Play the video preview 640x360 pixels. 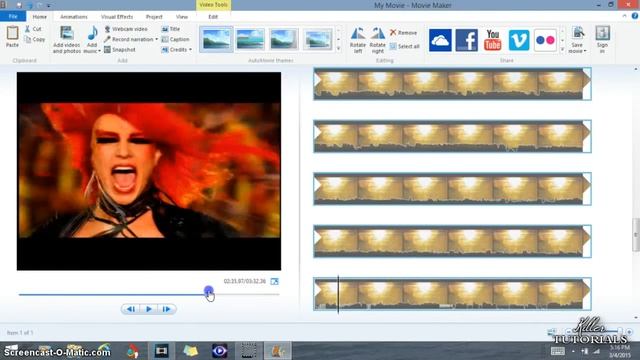coord(149,309)
